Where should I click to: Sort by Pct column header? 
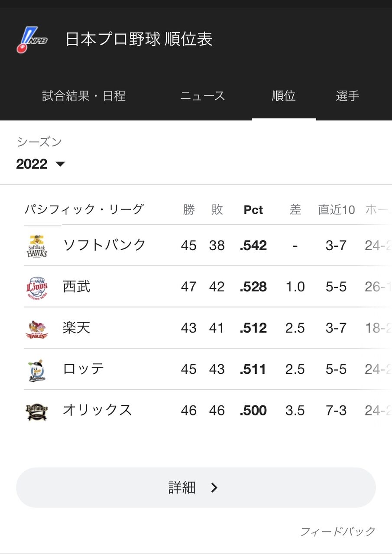(253, 210)
